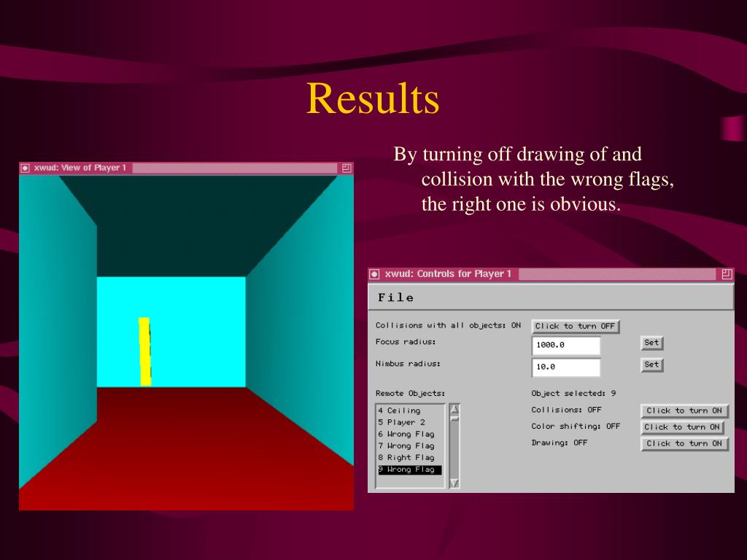Click the 'Controls for Player 1' title bar
The image size is (747, 560).
551,274
